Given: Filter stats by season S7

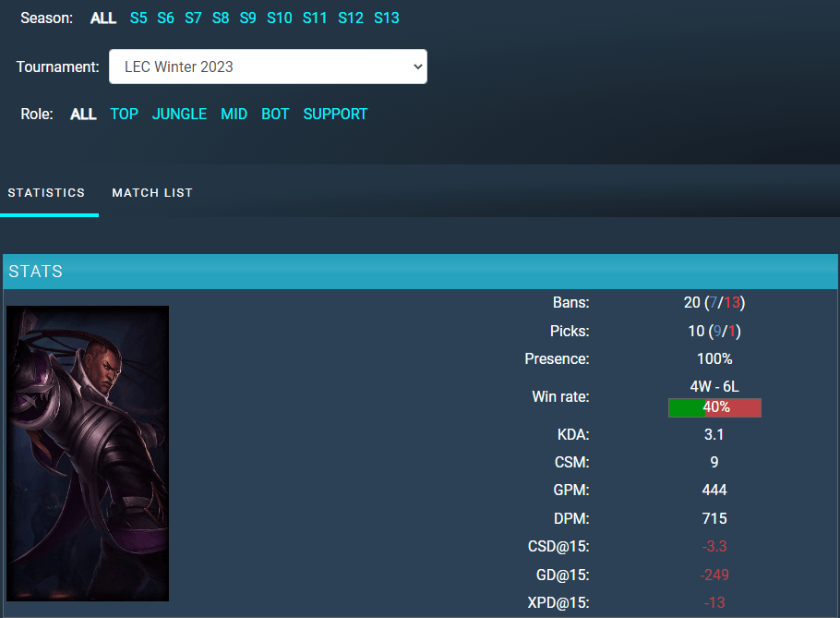Looking at the screenshot, I should tap(193, 18).
